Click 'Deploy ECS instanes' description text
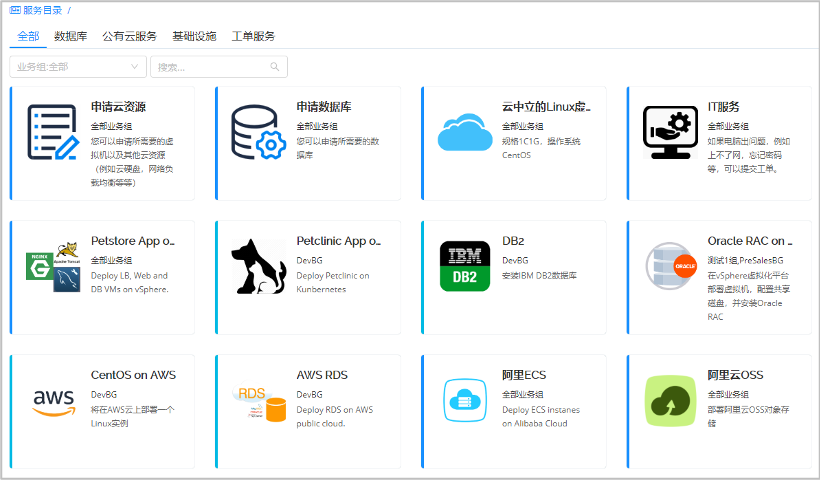This screenshot has width=820, height=480. 541,410
